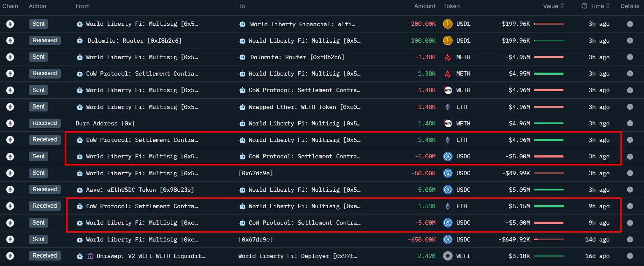Open details info icon for 1.38K METH row
644x266 pixels.
point(630,73)
